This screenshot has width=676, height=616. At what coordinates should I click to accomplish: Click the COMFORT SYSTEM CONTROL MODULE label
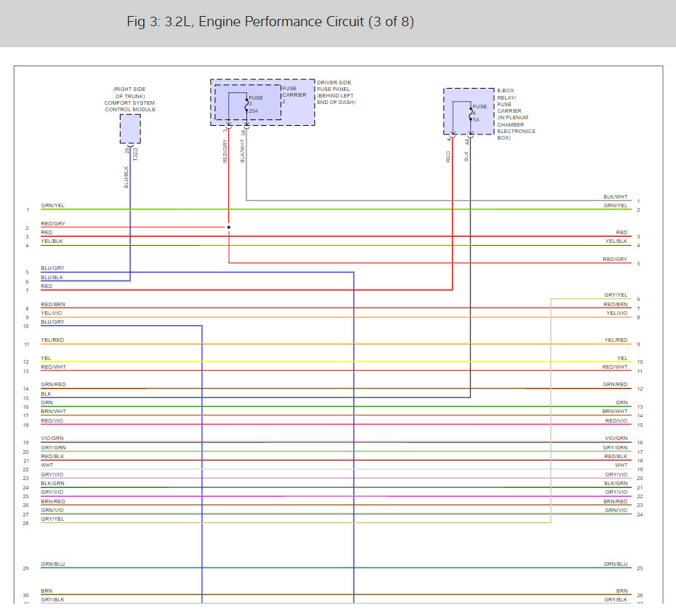pos(130,106)
